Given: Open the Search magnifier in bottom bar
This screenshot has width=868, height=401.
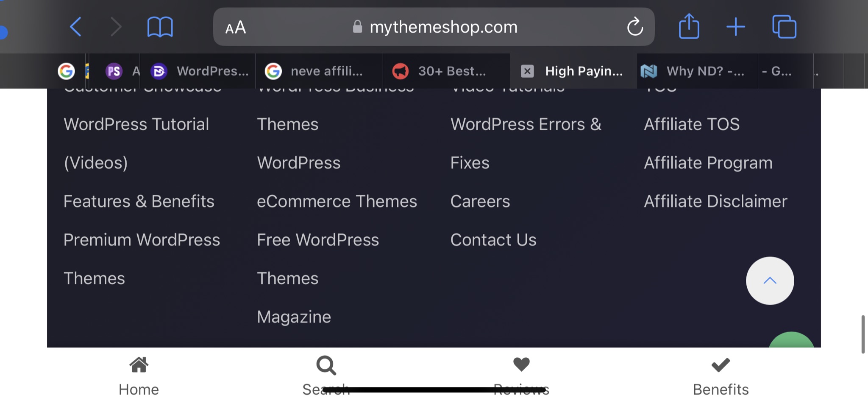Looking at the screenshot, I should coord(326,365).
